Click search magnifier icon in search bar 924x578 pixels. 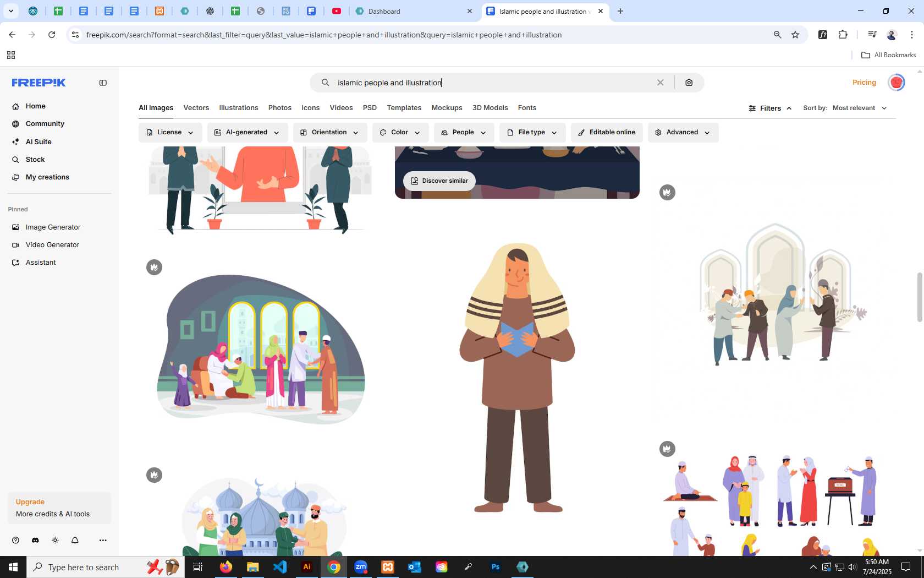[x=325, y=83]
